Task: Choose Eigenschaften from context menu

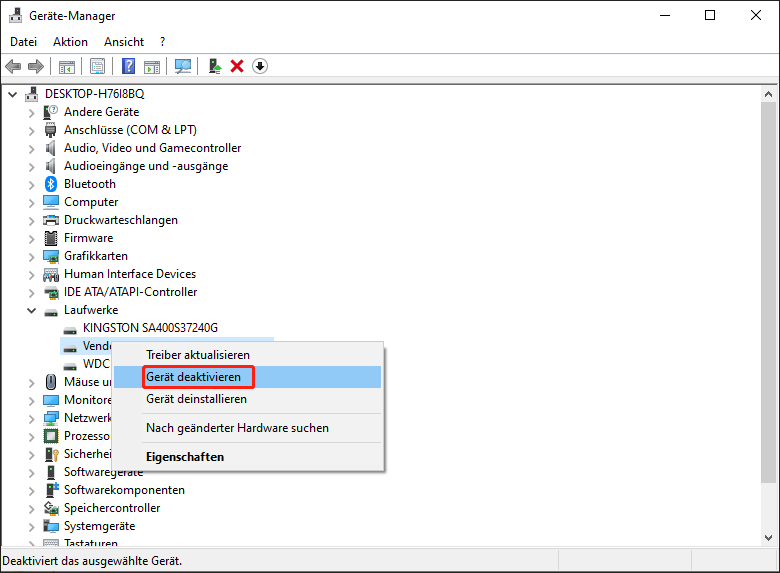Action: click(x=247, y=457)
